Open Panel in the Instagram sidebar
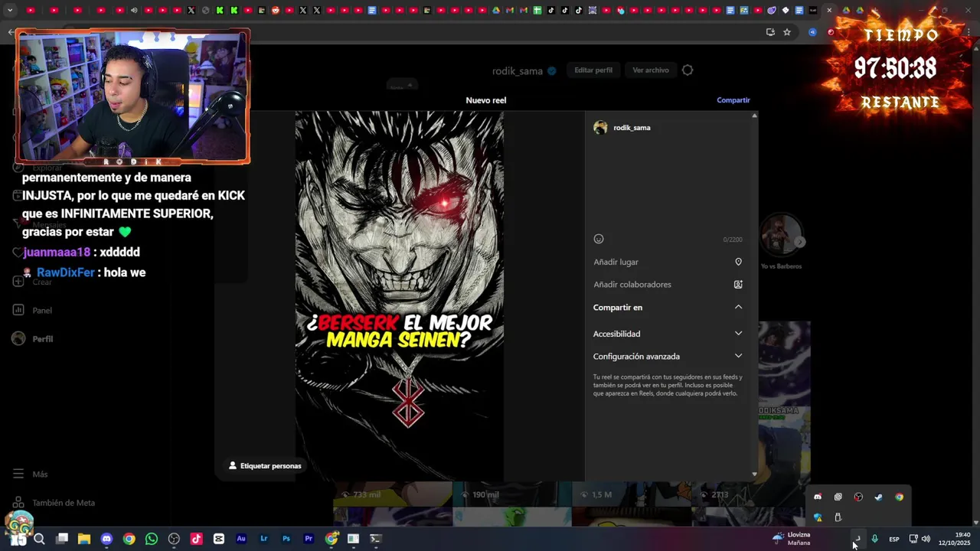Screen dimensions: 980x551 33,310
